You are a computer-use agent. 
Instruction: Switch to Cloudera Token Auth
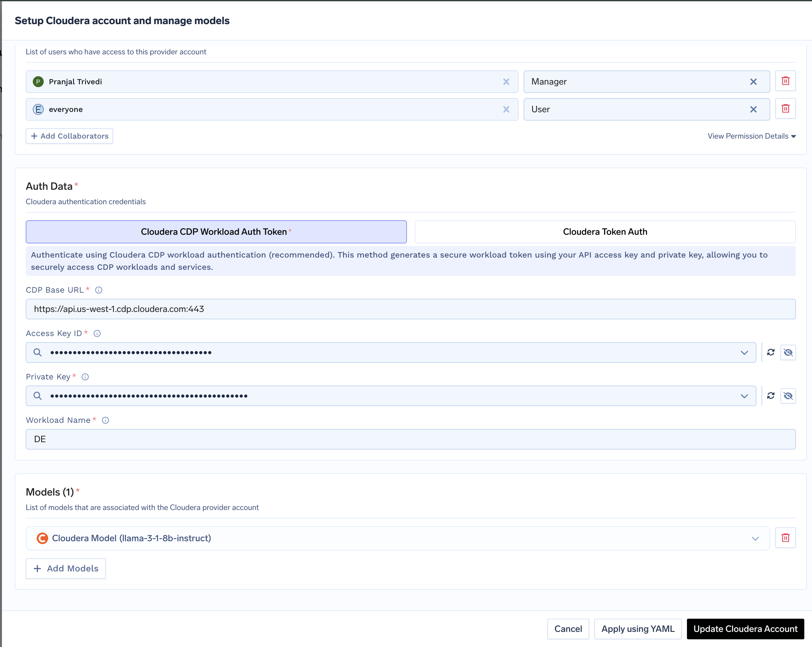pos(605,232)
